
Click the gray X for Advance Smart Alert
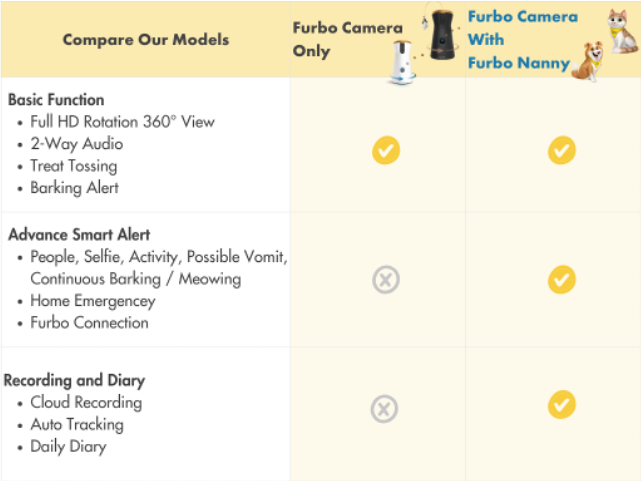(385, 280)
